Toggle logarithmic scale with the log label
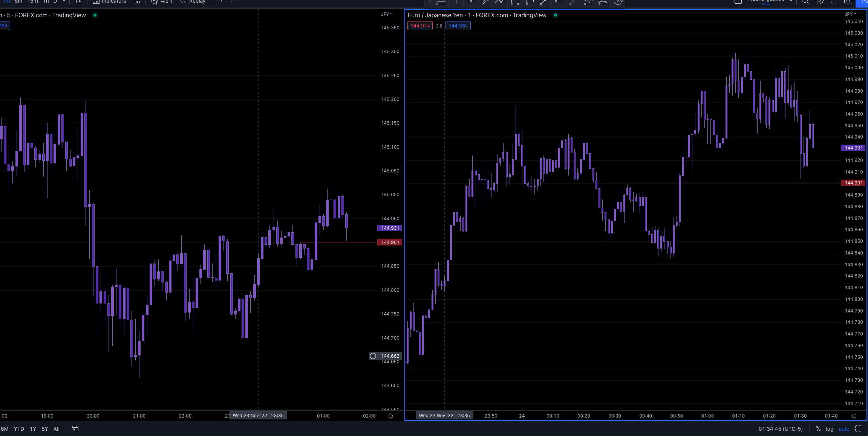 830,428
